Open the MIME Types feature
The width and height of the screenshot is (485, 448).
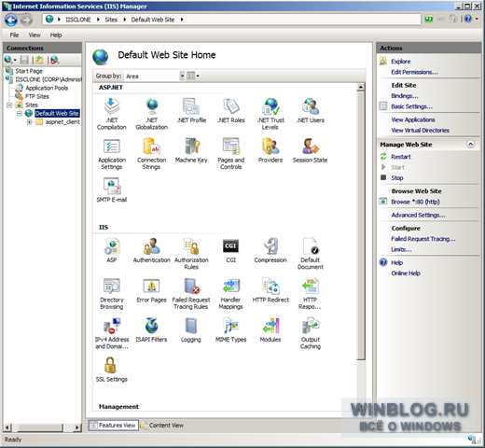click(231, 330)
